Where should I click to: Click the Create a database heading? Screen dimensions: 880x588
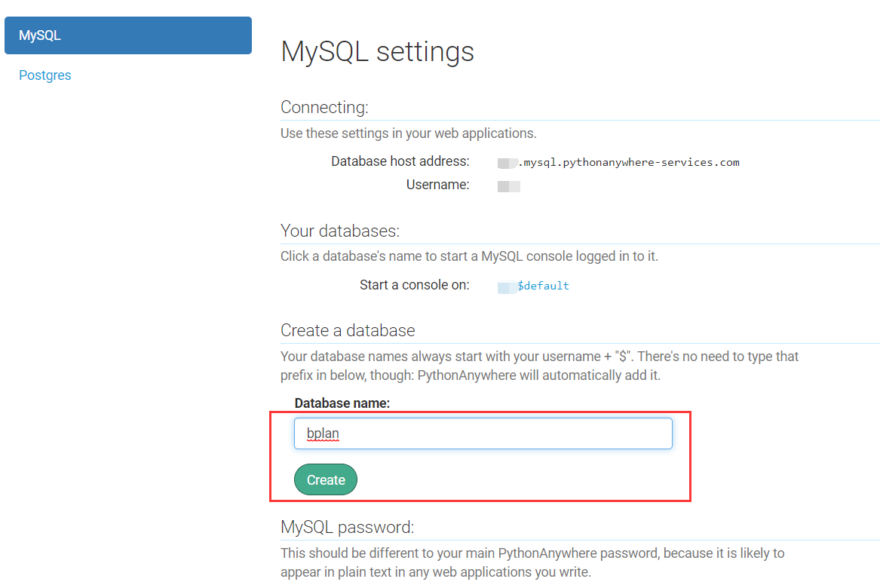coord(348,330)
